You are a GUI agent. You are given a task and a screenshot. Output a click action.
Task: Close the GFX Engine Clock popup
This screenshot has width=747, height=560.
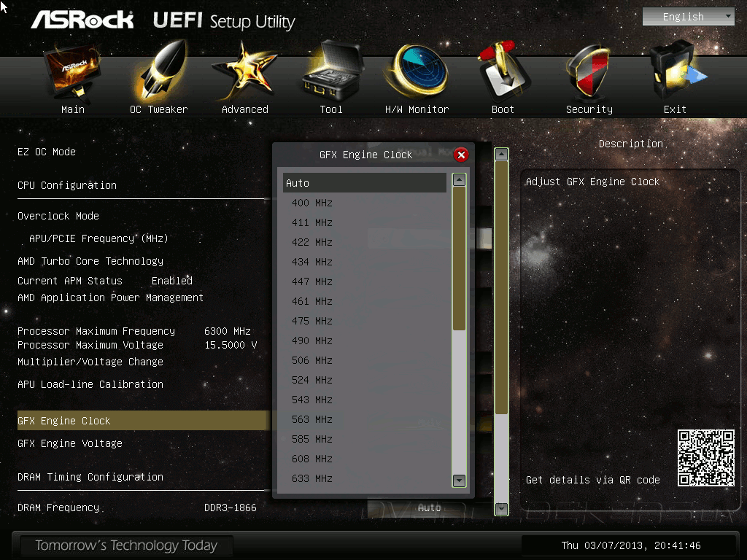[461, 155]
